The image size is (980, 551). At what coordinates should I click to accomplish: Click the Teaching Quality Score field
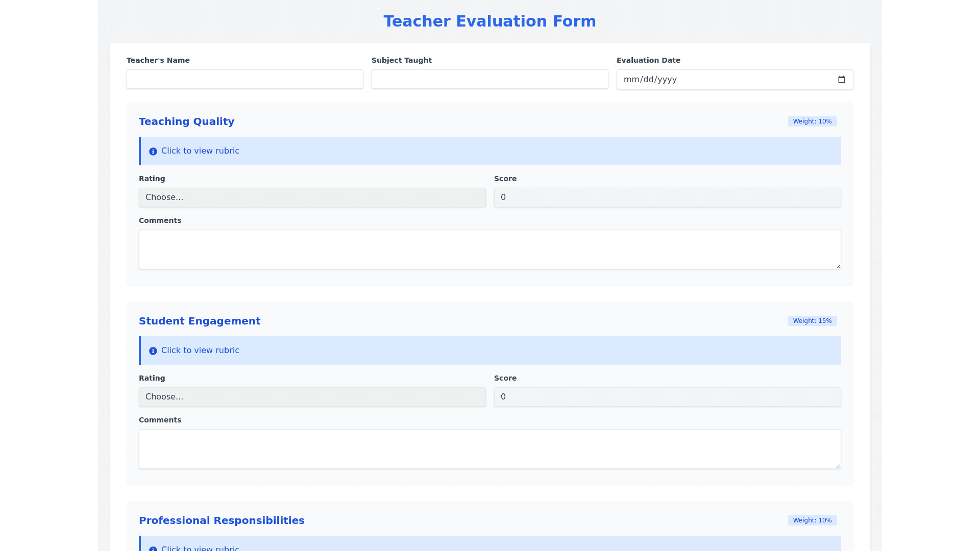click(x=667, y=197)
